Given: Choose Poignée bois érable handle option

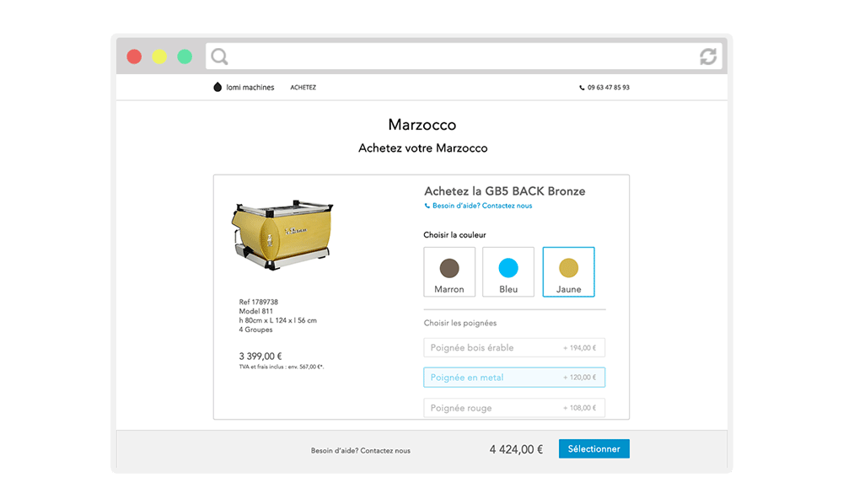Looking at the screenshot, I should point(514,347).
